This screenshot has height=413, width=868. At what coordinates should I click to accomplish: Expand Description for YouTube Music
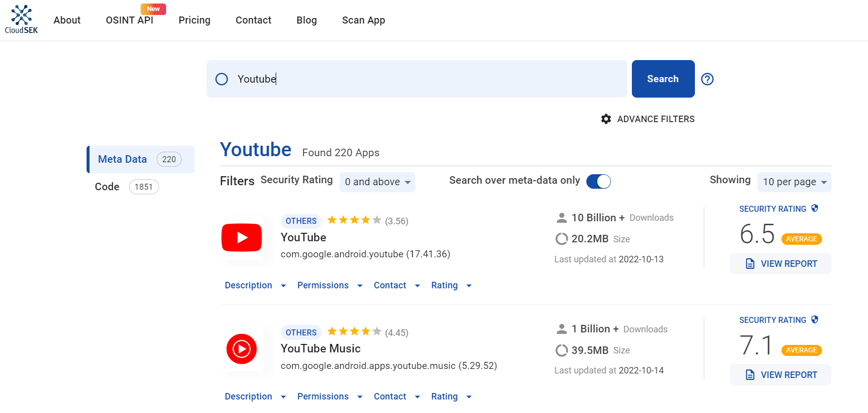point(255,396)
